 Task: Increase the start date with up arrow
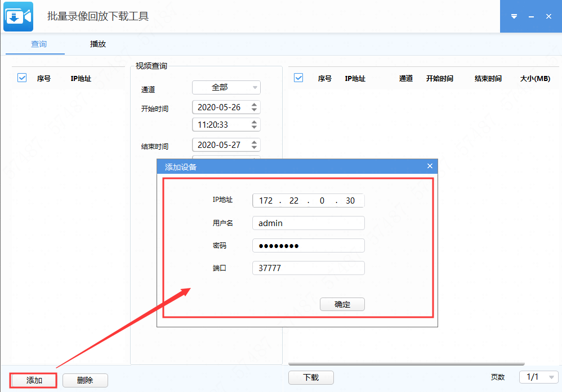click(x=254, y=105)
